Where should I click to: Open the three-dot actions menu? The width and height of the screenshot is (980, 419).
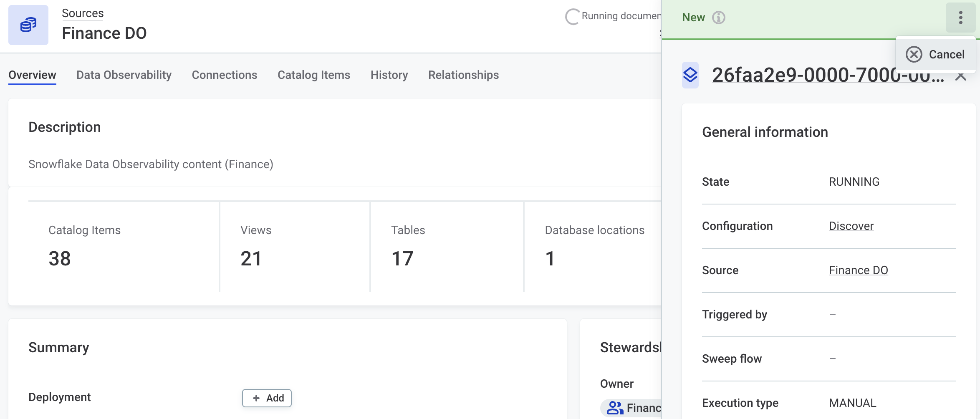(960, 18)
